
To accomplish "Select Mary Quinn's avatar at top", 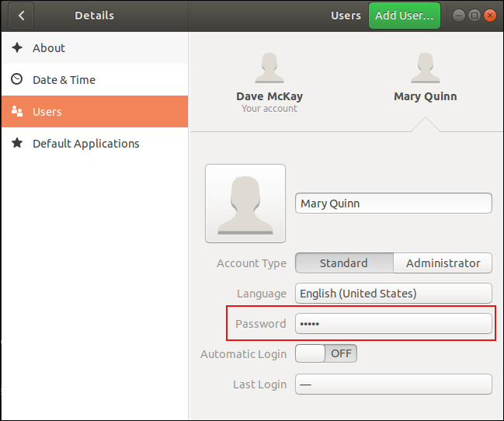I will pyautogui.click(x=425, y=68).
